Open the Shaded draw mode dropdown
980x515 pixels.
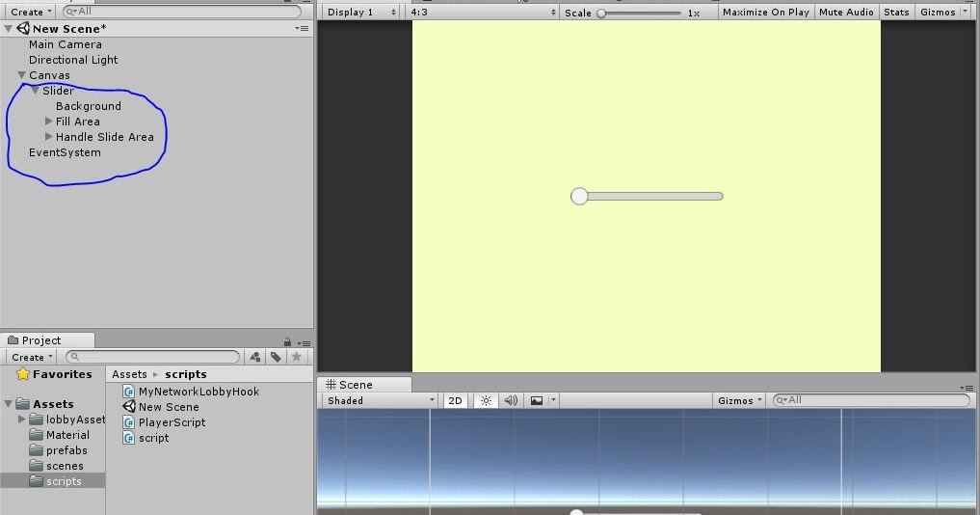380,400
